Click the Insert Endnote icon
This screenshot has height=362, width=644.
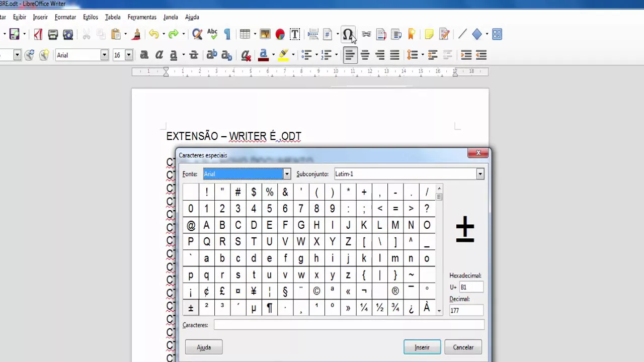tap(396, 34)
